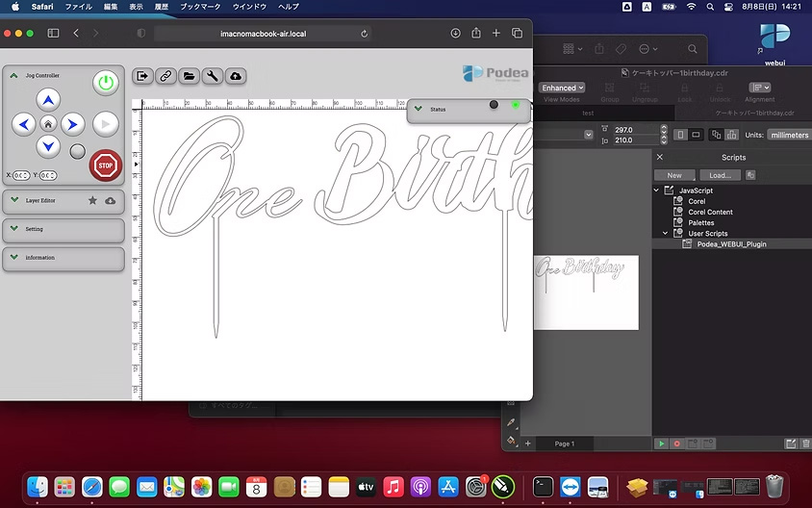Open file with the folder icon in Podea toolbar
This screenshot has width=812, height=508.
189,76
